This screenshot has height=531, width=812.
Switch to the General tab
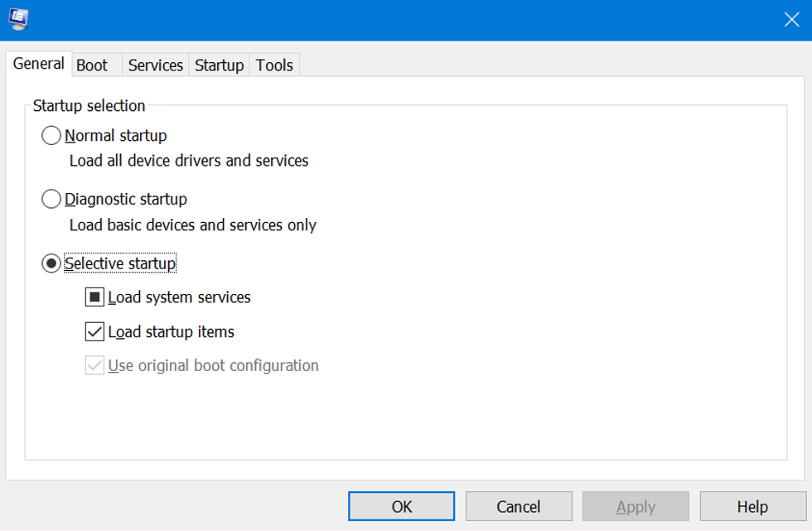pyautogui.click(x=39, y=64)
